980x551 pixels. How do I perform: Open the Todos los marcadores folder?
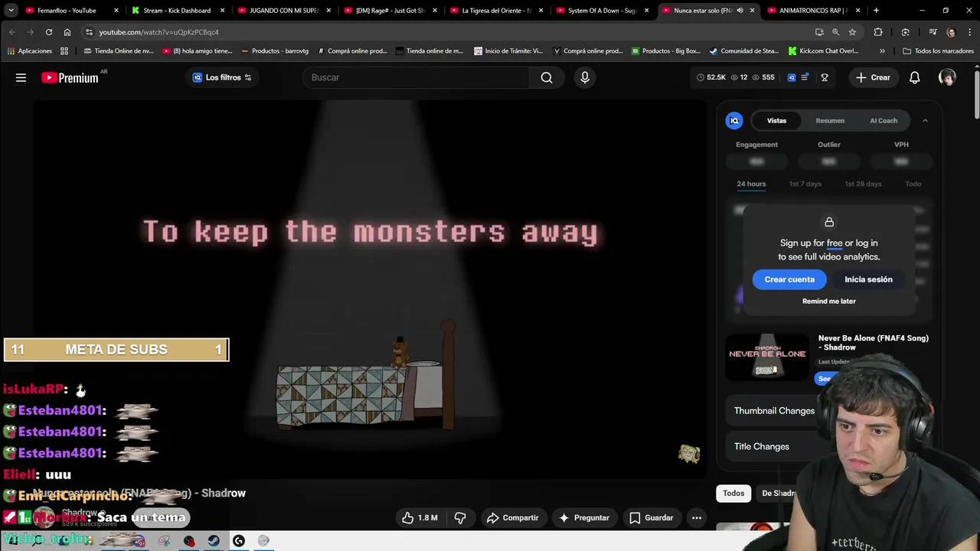pyautogui.click(x=938, y=51)
